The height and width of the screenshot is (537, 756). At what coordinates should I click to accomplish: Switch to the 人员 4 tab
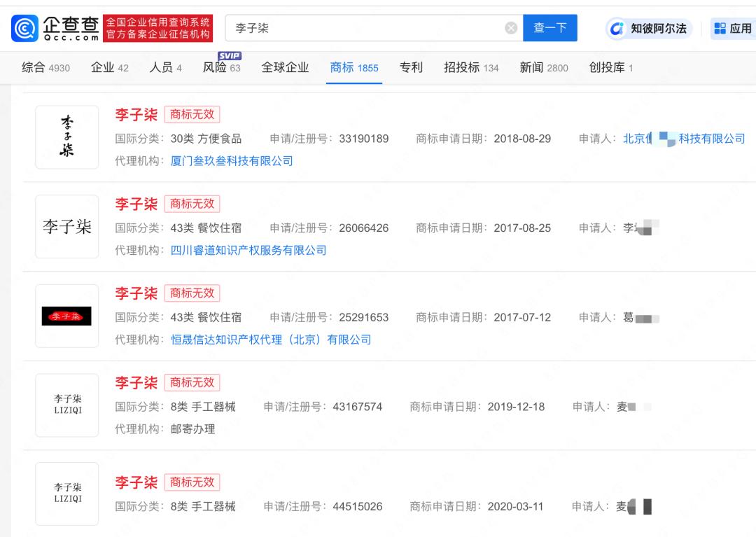point(165,67)
